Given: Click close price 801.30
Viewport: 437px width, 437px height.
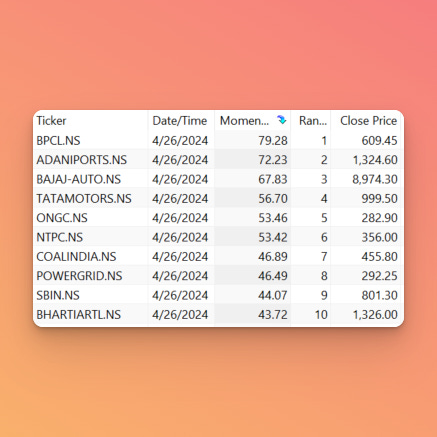Looking at the screenshot, I should [380, 295].
